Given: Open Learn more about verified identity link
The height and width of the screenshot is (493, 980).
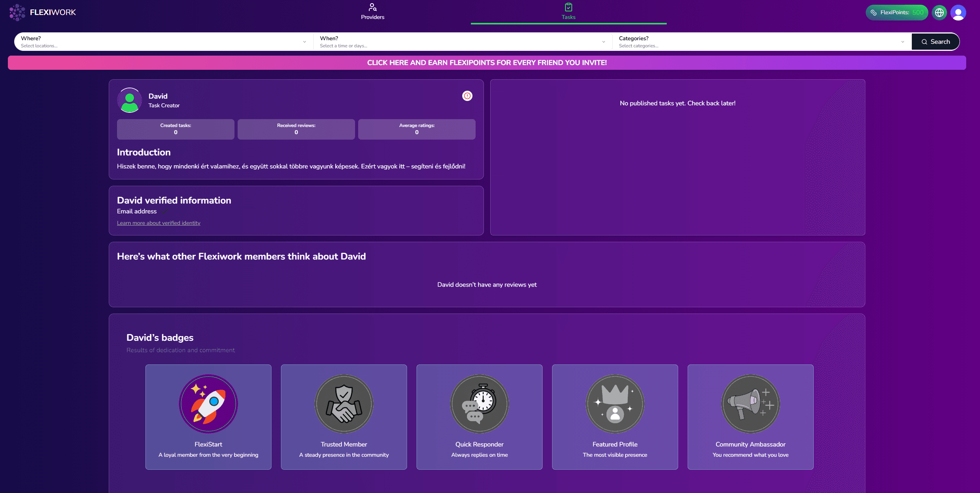Looking at the screenshot, I should 158,223.
